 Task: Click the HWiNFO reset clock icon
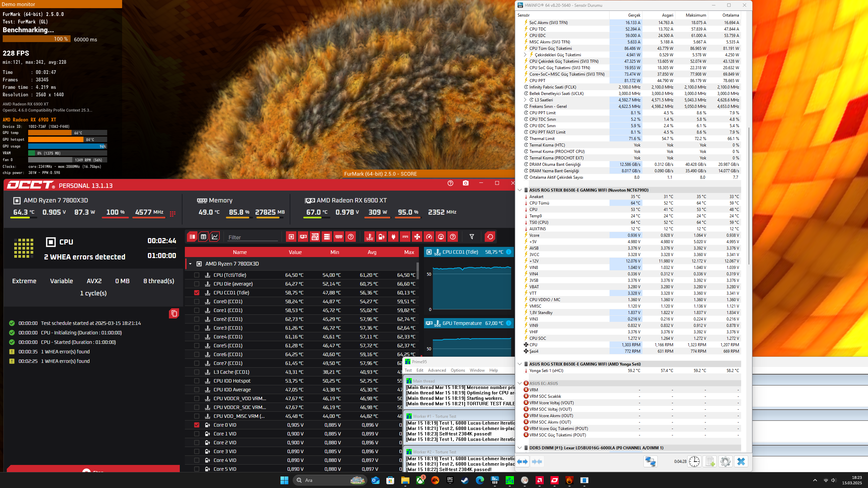coord(694,462)
